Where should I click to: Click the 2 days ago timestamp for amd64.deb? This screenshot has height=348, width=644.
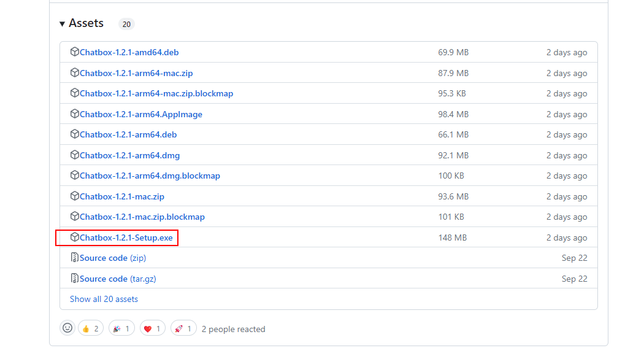(x=566, y=52)
